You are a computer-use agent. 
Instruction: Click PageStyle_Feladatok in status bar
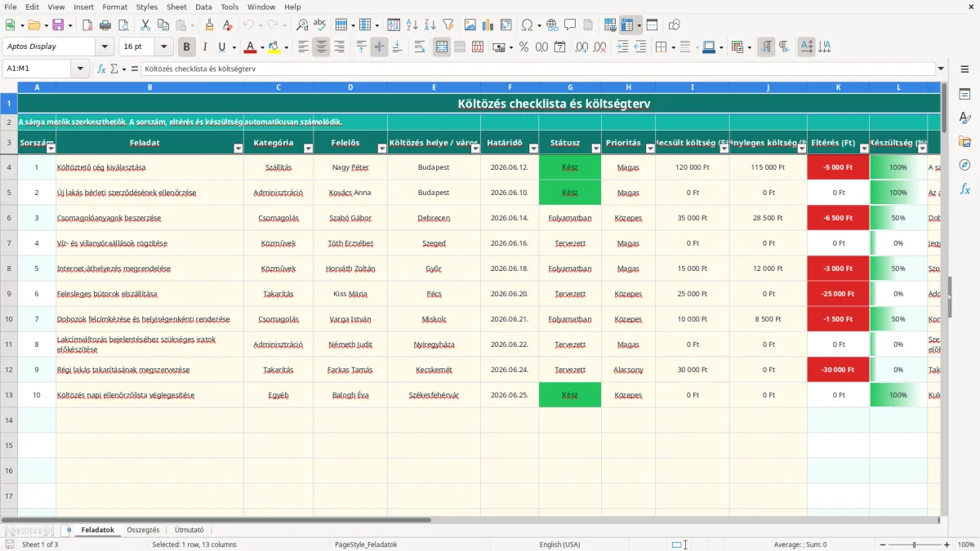tap(366, 544)
